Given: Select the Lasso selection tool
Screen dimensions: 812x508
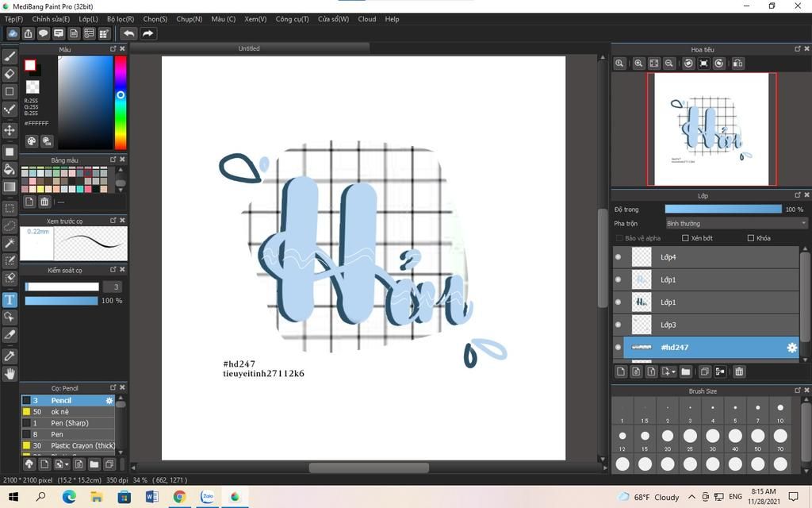Looking at the screenshot, I should (x=10, y=226).
